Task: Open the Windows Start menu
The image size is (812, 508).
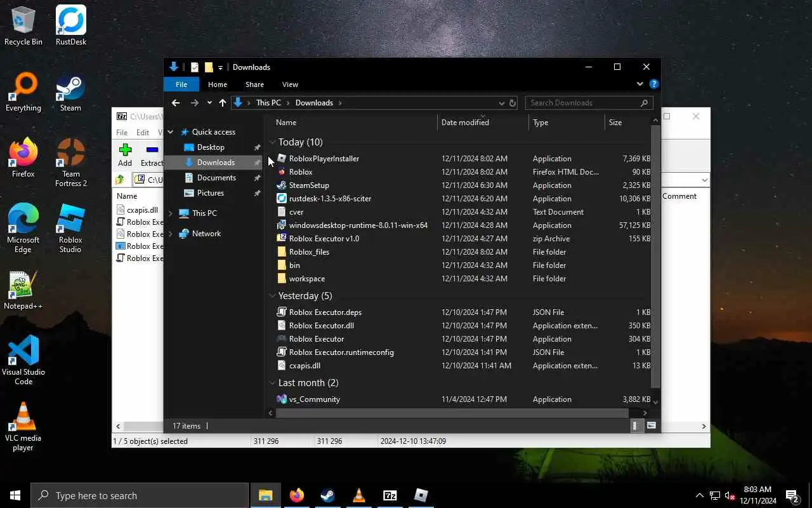Action: point(15,495)
